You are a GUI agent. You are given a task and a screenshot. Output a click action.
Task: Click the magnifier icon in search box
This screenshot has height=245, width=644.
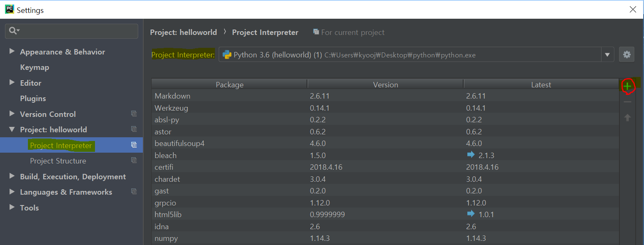click(13, 31)
